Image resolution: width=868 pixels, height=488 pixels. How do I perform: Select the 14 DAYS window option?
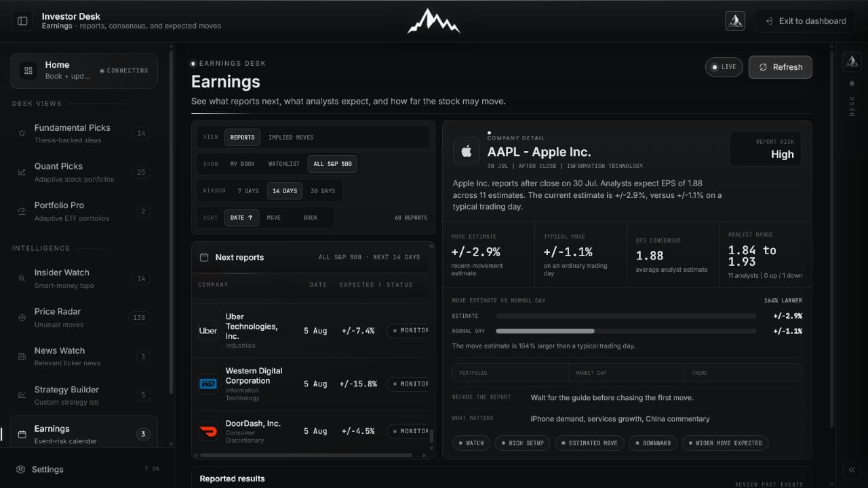(x=285, y=191)
